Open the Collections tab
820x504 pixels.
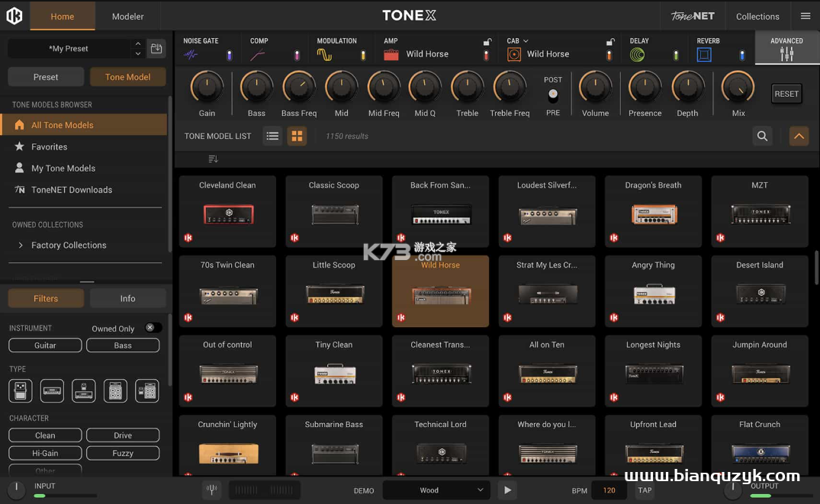pyautogui.click(x=757, y=16)
